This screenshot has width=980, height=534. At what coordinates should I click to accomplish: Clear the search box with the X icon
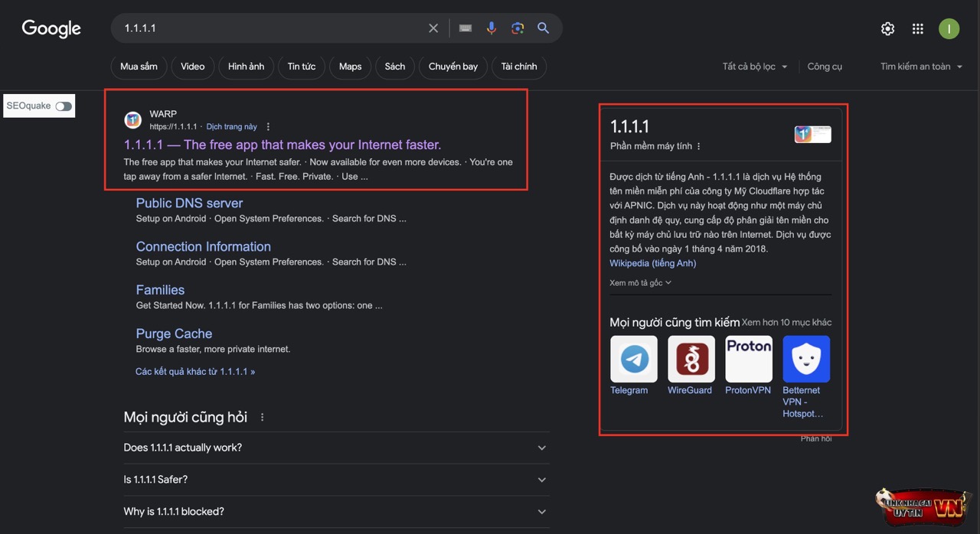(433, 28)
